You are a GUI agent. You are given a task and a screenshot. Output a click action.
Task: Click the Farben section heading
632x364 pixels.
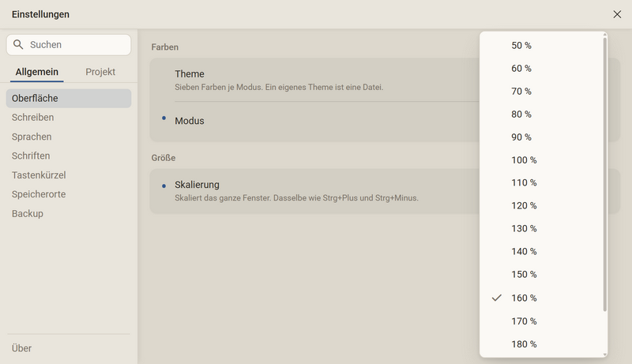[165, 47]
